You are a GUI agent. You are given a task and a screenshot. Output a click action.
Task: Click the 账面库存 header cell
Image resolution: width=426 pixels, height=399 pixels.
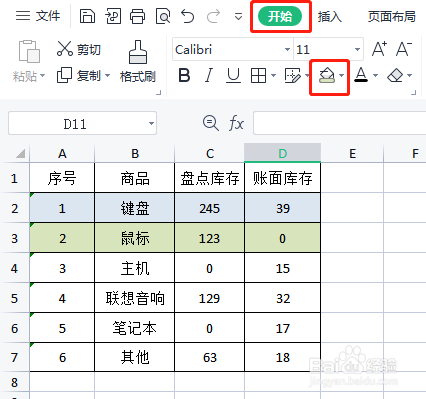coord(283,178)
